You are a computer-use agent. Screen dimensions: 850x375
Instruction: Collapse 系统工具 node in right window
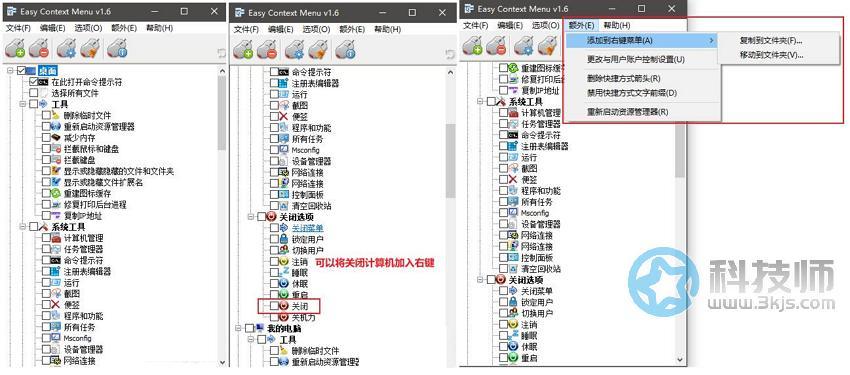[480, 101]
